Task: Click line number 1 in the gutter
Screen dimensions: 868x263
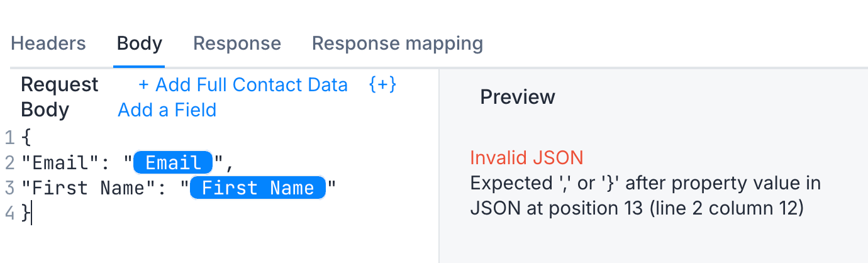Action: tap(8, 138)
